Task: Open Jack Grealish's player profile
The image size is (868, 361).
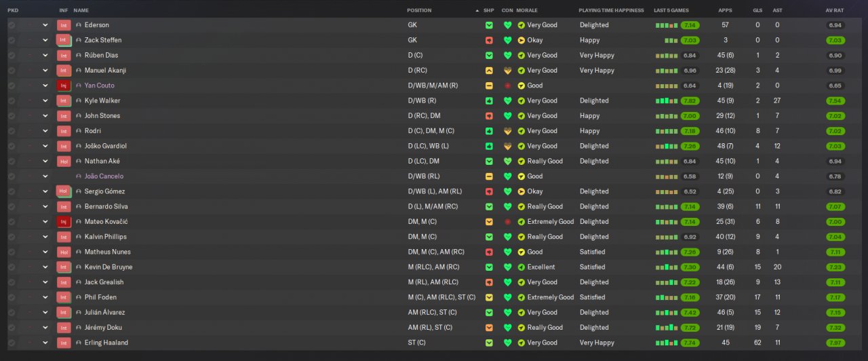Action: pyautogui.click(x=104, y=282)
